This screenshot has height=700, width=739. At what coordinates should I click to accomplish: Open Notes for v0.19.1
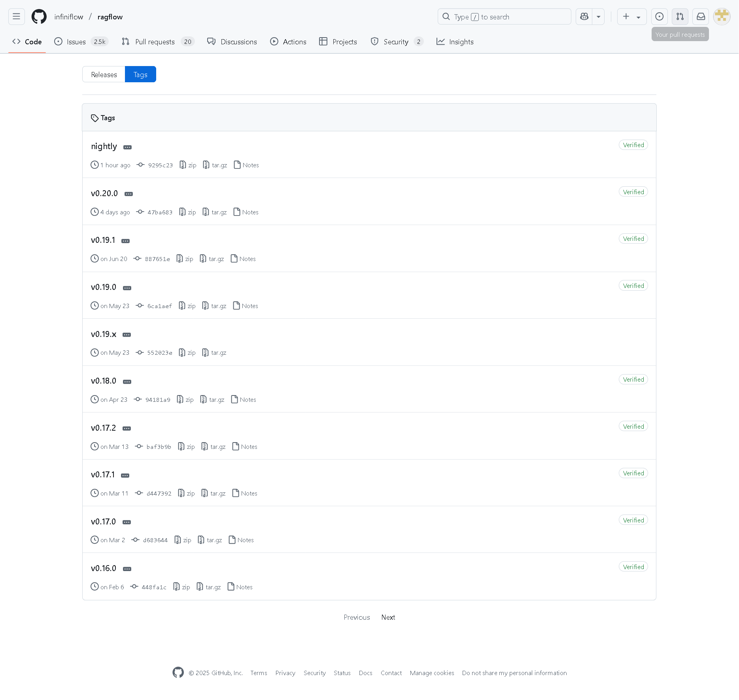tap(243, 259)
